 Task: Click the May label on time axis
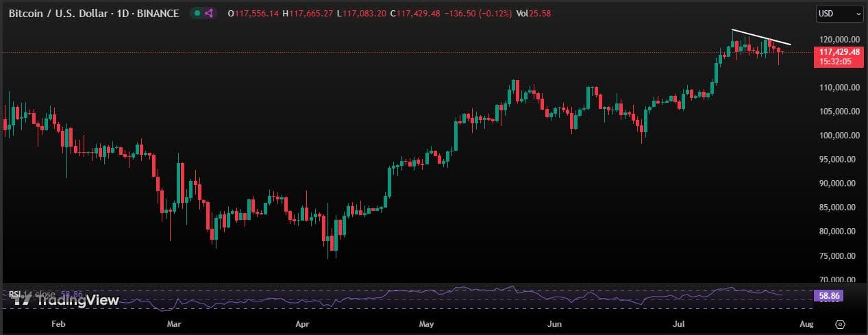point(427,323)
